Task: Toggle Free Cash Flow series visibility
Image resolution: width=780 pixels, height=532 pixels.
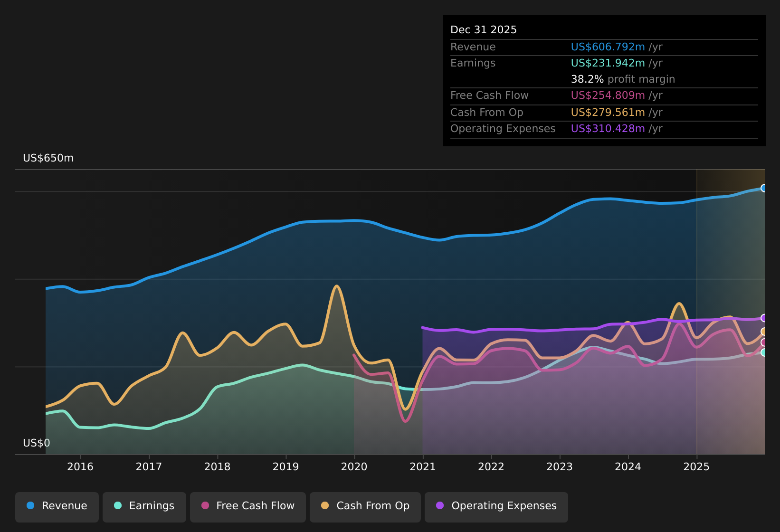Action: pos(247,506)
